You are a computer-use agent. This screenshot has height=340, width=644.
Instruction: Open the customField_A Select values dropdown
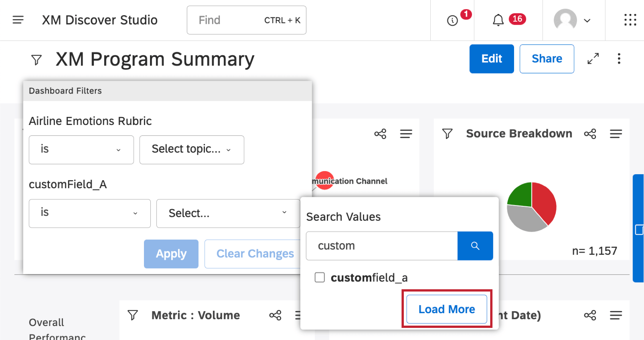[x=228, y=213]
